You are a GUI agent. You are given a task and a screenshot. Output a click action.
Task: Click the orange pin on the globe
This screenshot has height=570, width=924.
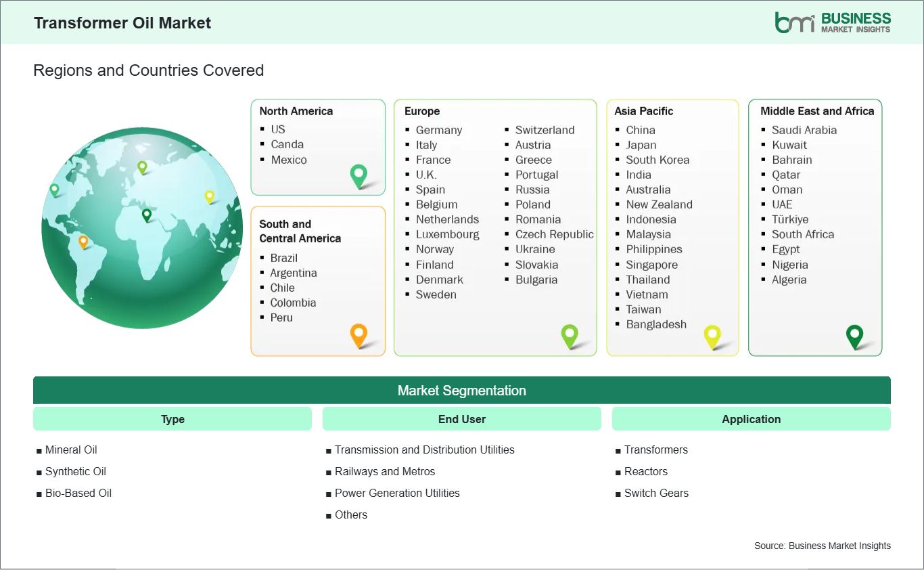(x=83, y=242)
